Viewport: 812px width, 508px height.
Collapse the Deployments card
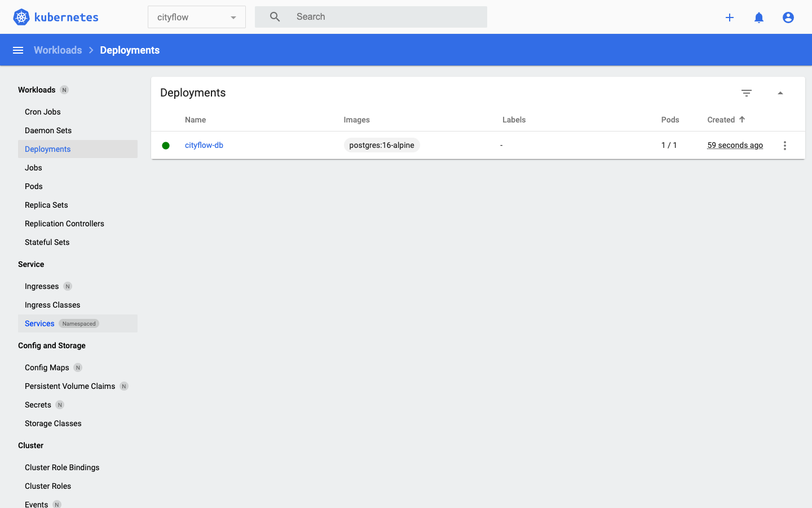click(x=780, y=93)
